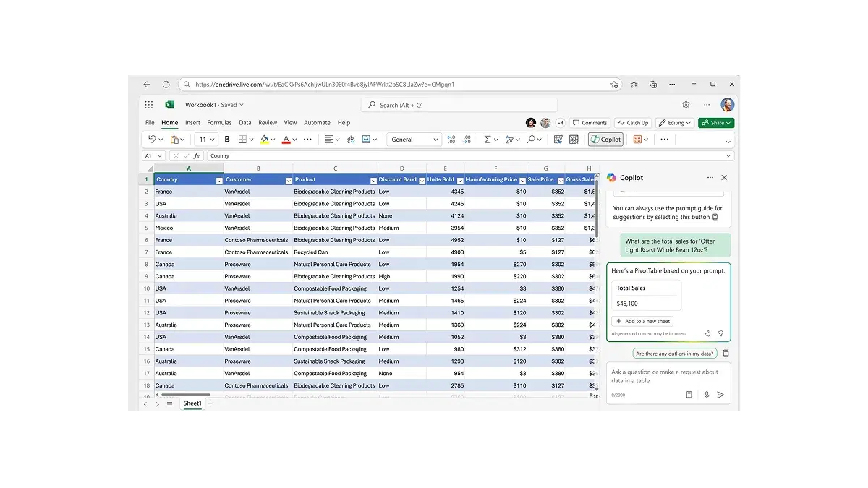Select the Sheet1 tab
The width and height of the screenshot is (868, 488).
point(192,403)
